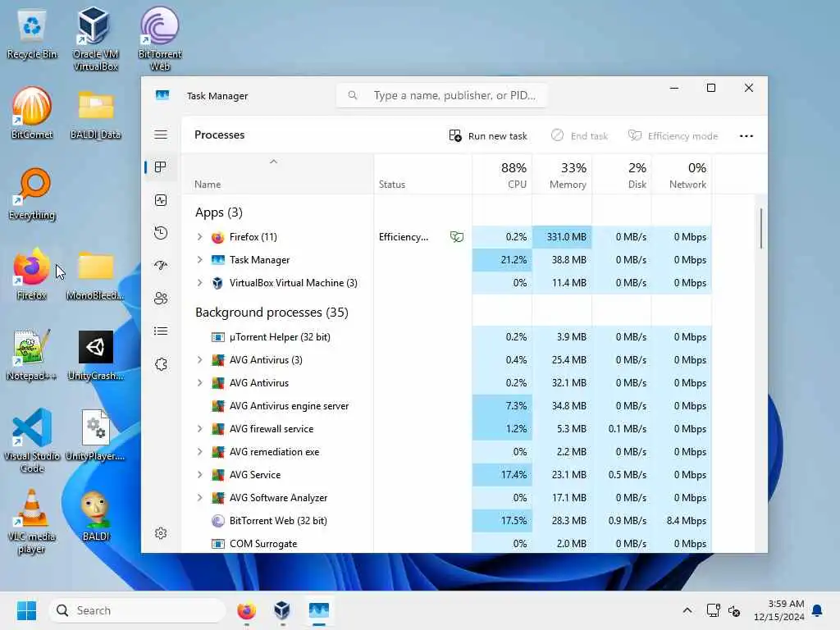Expand the Firefox (11) process group
Image resolution: width=840 pixels, height=630 pixels.
(200, 236)
